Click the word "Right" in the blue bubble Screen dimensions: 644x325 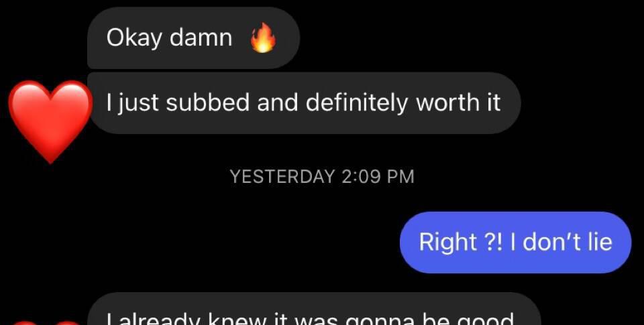point(447,242)
